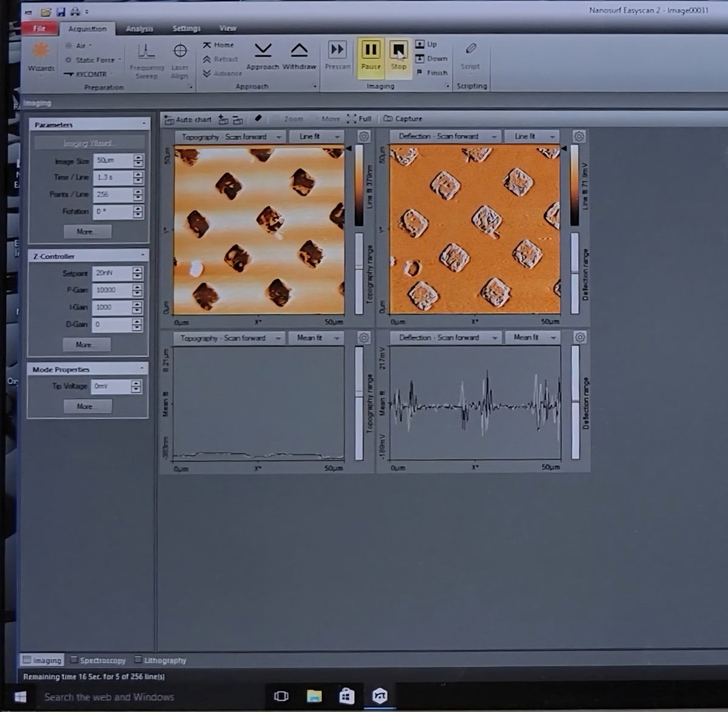The height and width of the screenshot is (712, 728).
Task: Open the File menu
Action: click(39, 29)
